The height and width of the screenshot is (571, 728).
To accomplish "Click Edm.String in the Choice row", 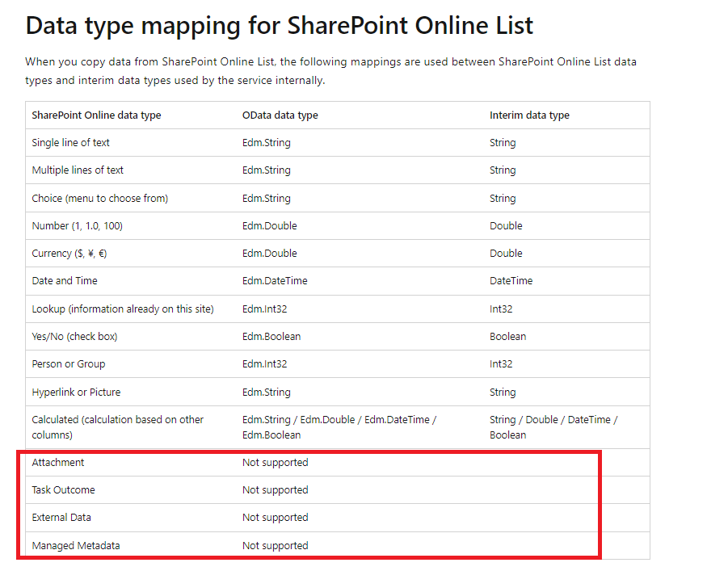I will coord(267,198).
